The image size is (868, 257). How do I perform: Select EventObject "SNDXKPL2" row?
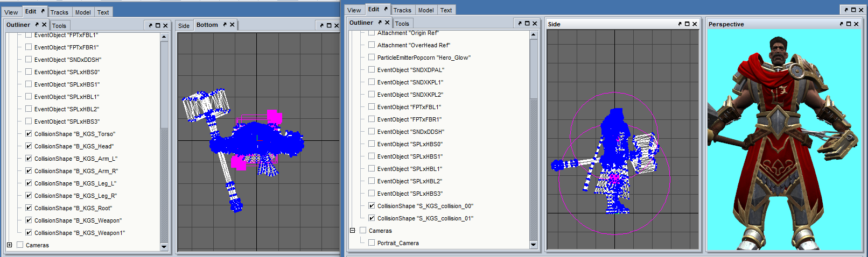pyautogui.click(x=410, y=95)
